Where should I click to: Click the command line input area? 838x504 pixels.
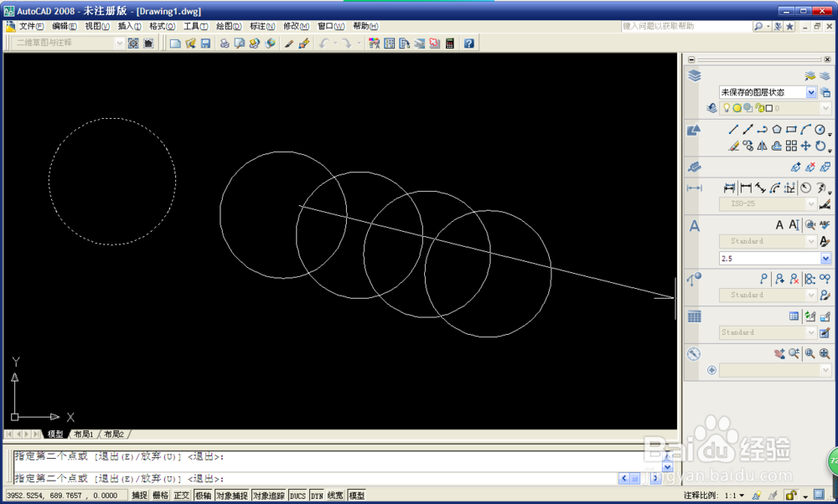click(315, 478)
